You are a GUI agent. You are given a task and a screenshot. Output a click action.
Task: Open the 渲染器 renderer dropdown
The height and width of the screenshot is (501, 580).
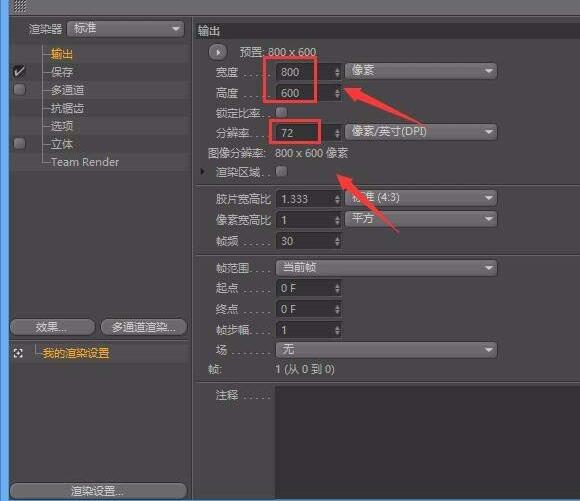point(125,29)
